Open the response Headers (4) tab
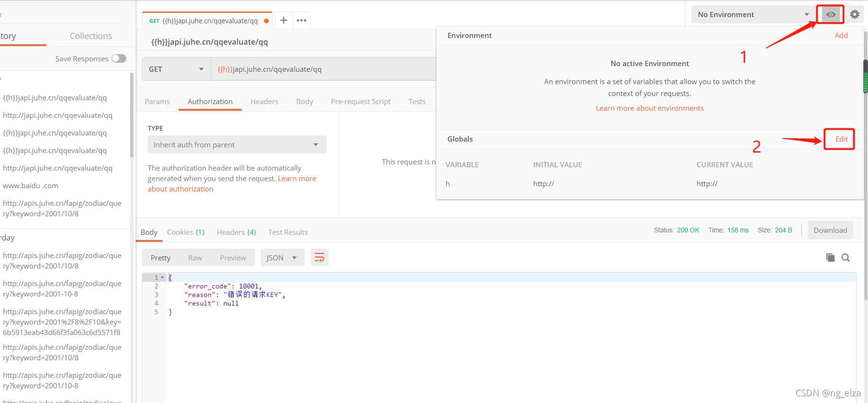Image resolution: width=868 pixels, height=403 pixels. 236,232
